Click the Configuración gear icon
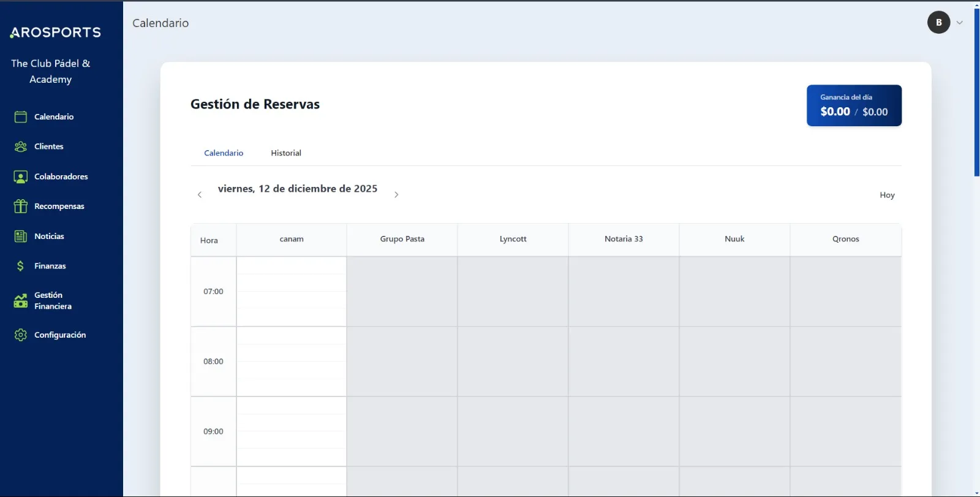 [x=21, y=335]
